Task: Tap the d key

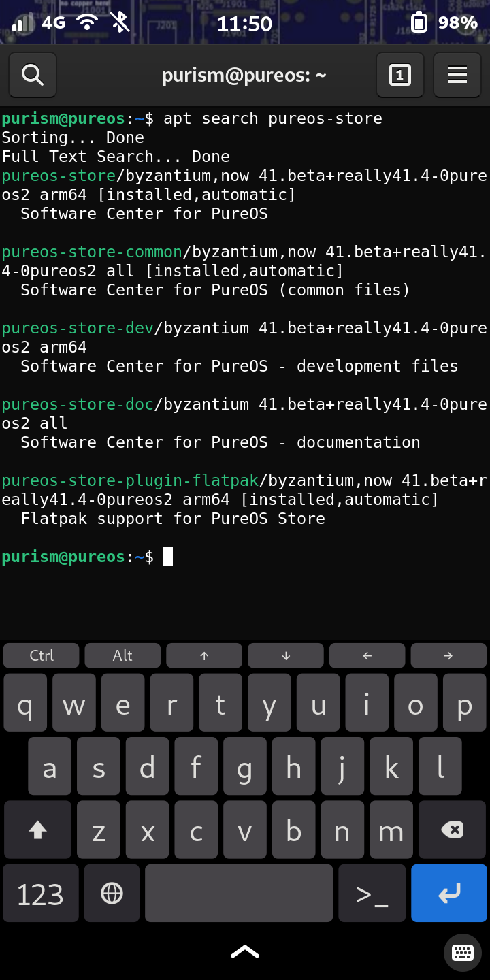Action: [x=147, y=766]
